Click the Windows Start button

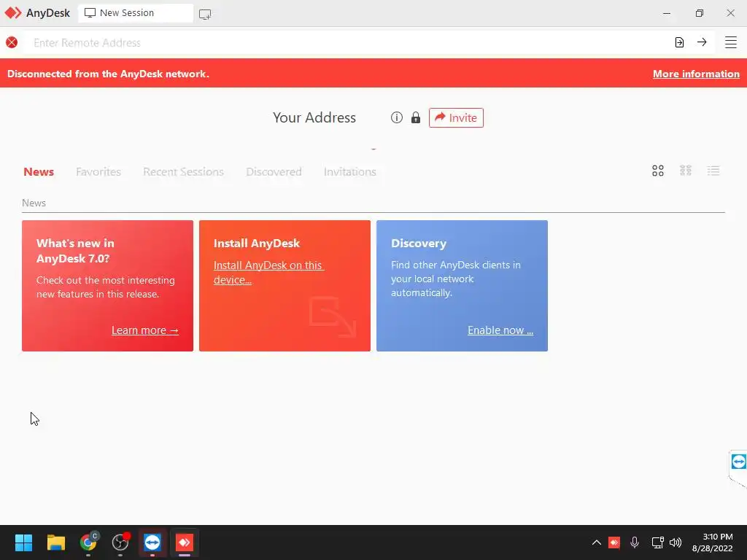(x=23, y=542)
